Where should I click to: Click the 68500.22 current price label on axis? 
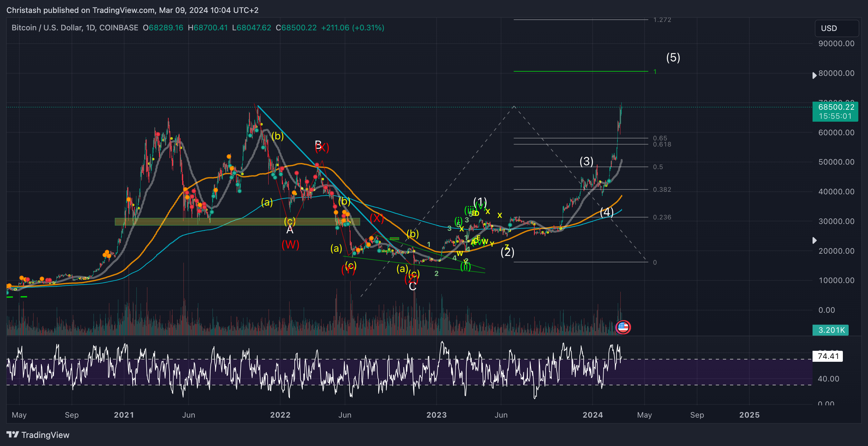[x=836, y=107]
